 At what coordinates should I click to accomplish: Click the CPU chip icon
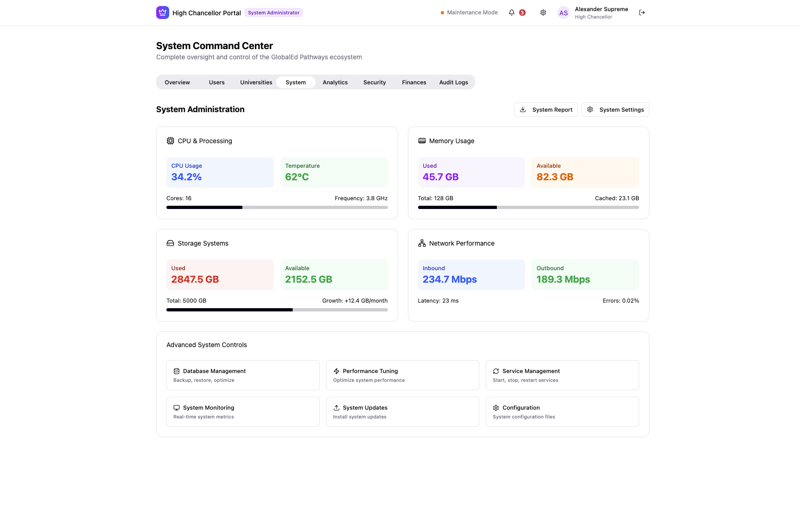click(x=171, y=141)
